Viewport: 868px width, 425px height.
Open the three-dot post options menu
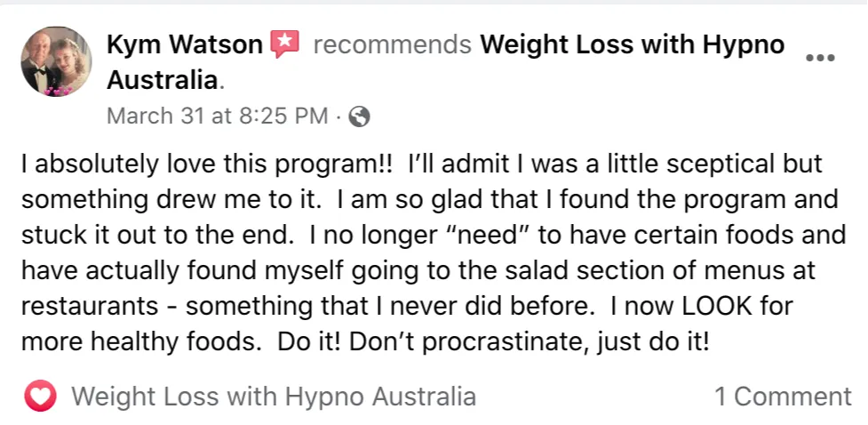[820, 58]
